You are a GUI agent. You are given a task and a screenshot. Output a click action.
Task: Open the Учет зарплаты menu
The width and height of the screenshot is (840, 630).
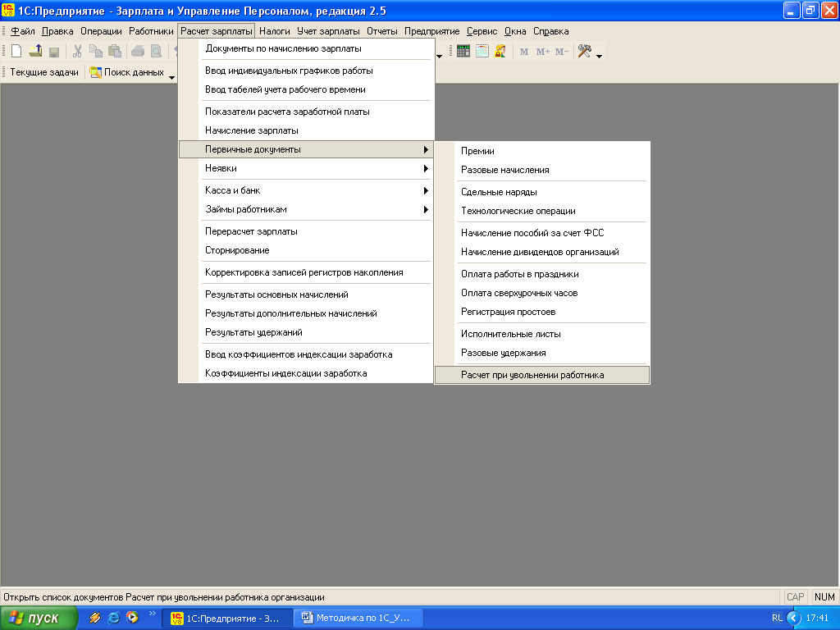point(328,31)
